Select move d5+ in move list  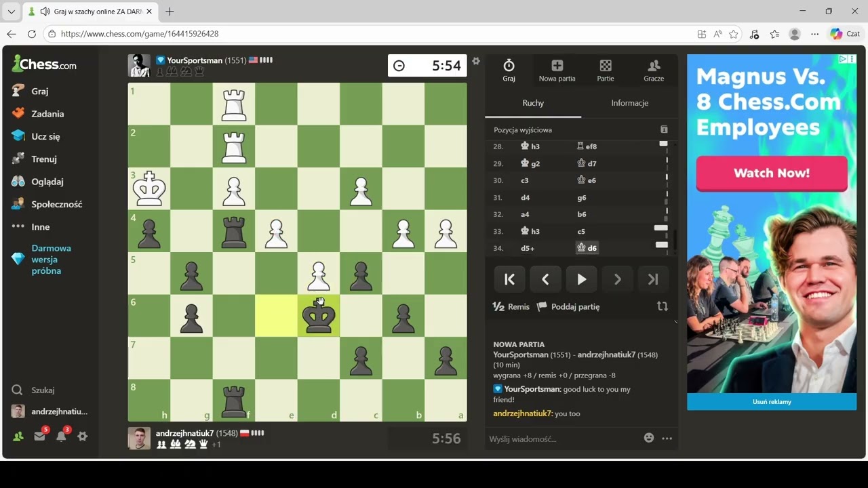click(528, 248)
